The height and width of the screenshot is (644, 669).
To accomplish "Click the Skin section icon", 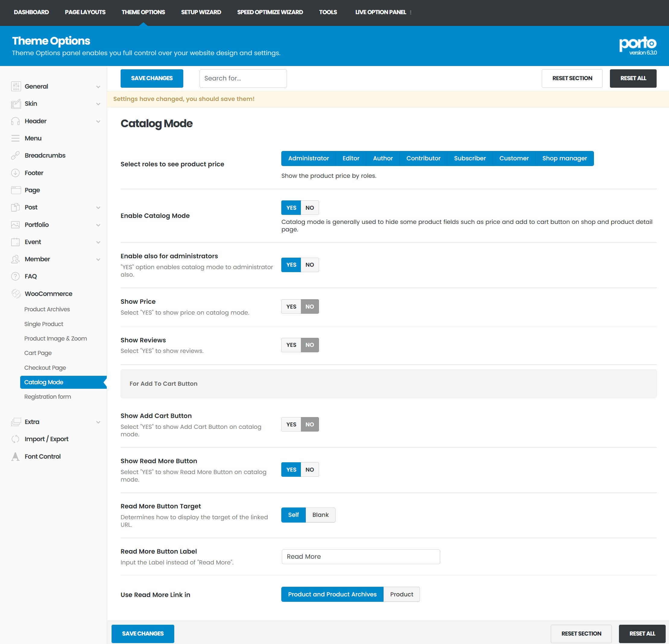I will tap(16, 104).
